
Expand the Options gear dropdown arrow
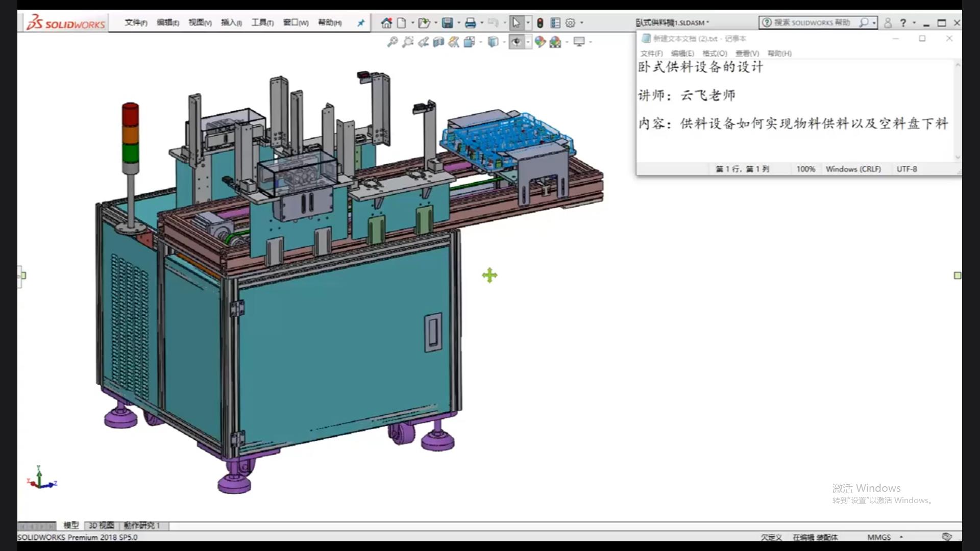tap(582, 23)
